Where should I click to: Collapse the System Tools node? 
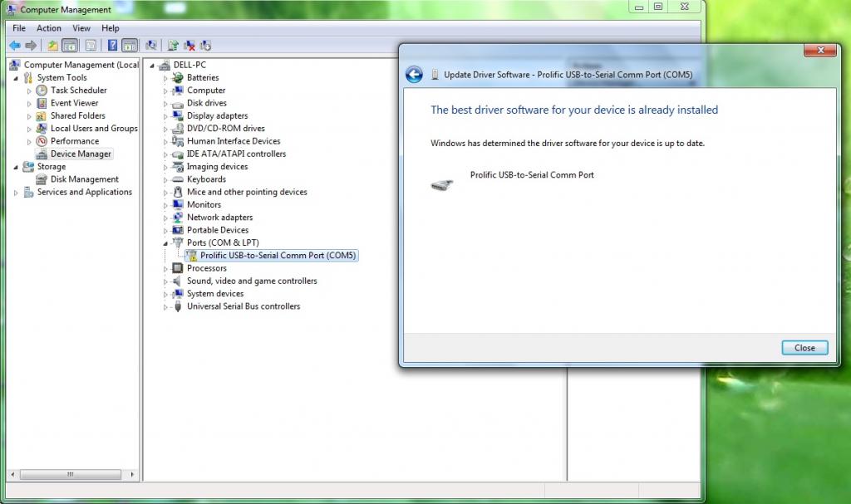(x=16, y=78)
